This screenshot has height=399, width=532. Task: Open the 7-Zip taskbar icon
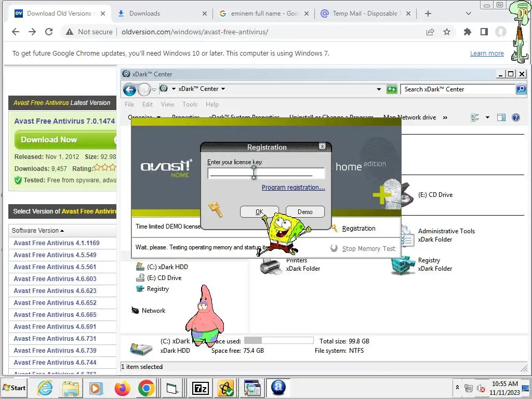[x=200, y=388]
